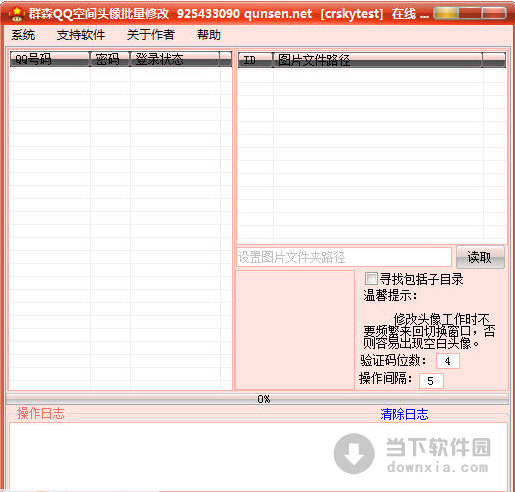Image resolution: width=515 pixels, height=492 pixels.
Task: Click the 验证码位数 value field
Action: click(x=448, y=361)
